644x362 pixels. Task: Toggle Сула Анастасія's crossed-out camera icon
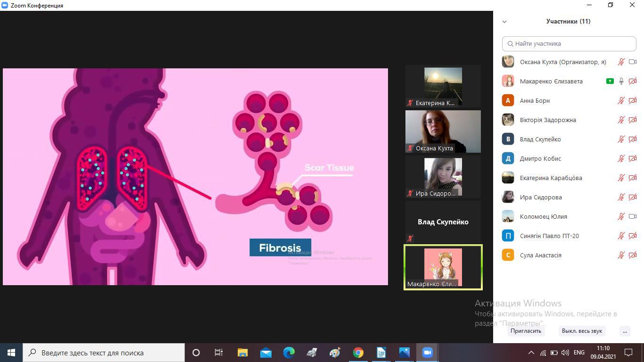[633, 255]
